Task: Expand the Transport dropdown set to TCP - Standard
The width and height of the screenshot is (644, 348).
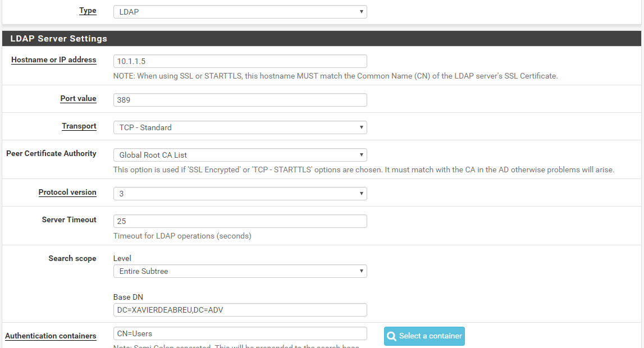Action: coord(240,127)
